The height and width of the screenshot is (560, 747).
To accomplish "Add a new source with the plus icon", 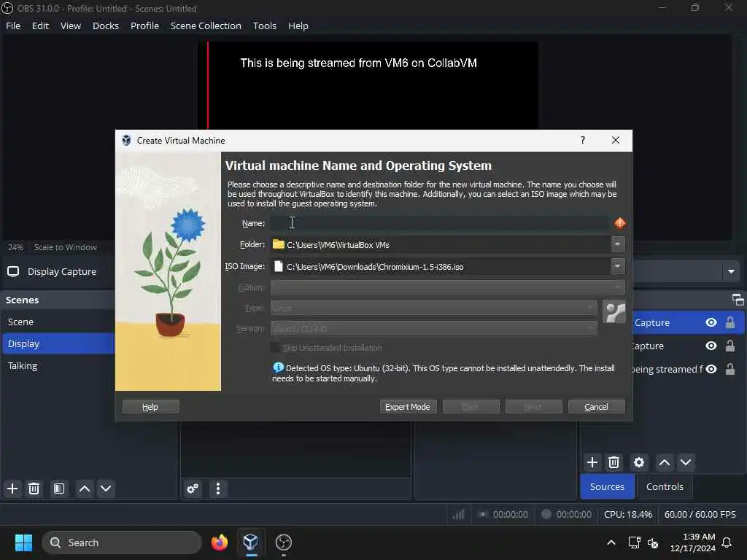I will (x=592, y=462).
